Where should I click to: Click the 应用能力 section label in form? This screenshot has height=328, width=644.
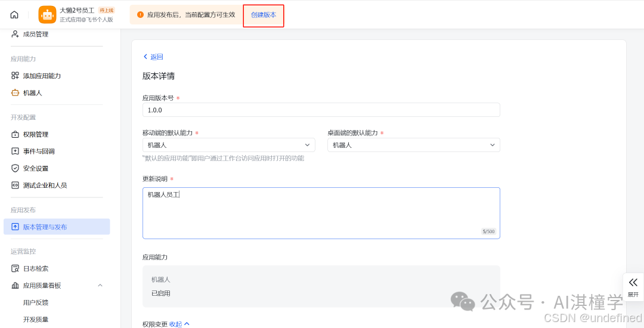pos(155,257)
